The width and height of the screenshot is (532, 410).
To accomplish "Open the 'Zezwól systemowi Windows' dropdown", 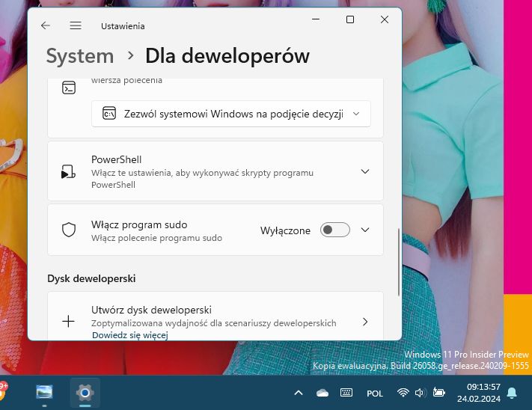I will (x=230, y=114).
